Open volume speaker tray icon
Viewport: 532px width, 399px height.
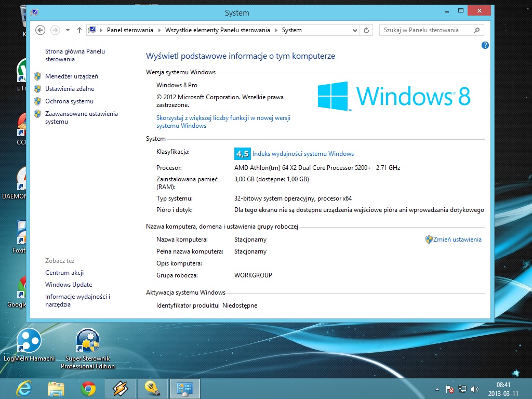(x=475, y=389)
